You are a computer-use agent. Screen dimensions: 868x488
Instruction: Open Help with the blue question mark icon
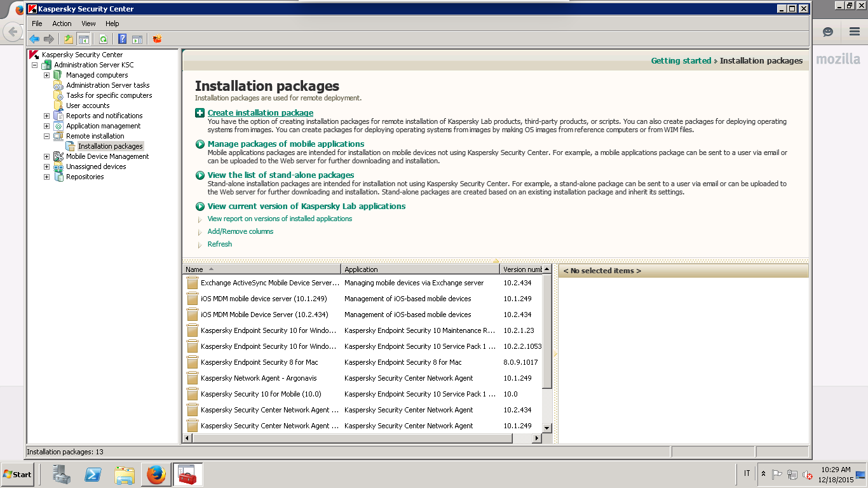(123, 39)
